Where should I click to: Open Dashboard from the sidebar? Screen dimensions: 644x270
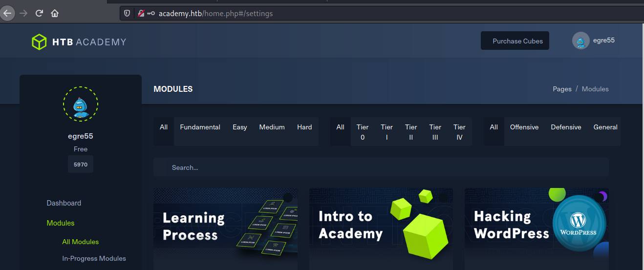click(64, 203)
